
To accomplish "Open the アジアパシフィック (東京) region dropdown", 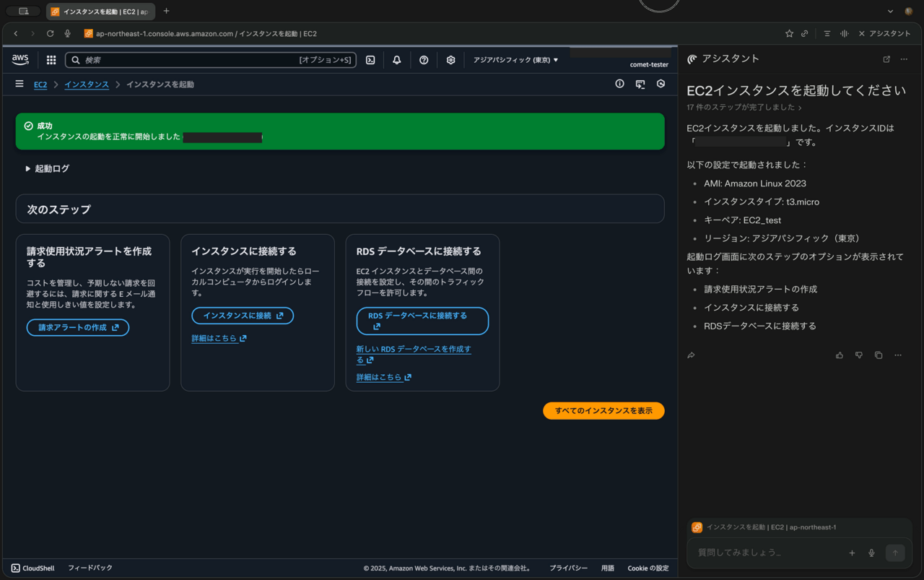I will pyautogui.click(x=515, y=60).
